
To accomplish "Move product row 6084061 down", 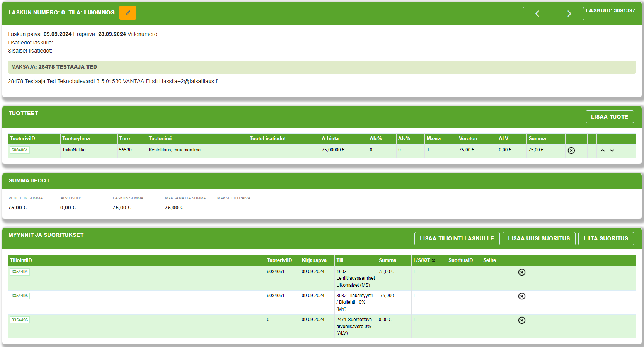I will click(612, 150).
